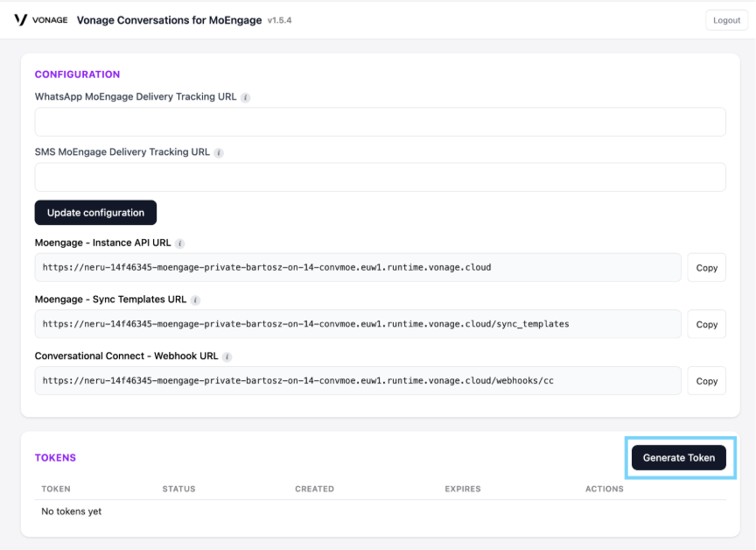This screenshot has height=550, width=756.
Task: Click the 'WhatsApp MoEngage Delivery Tracking URL' label
Action: tap(136, 97)
